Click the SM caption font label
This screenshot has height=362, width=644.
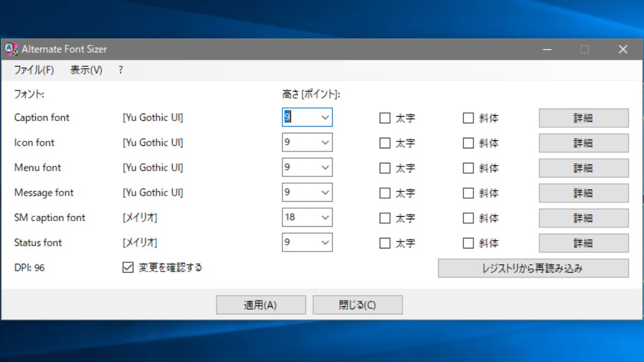click(50, 218)
